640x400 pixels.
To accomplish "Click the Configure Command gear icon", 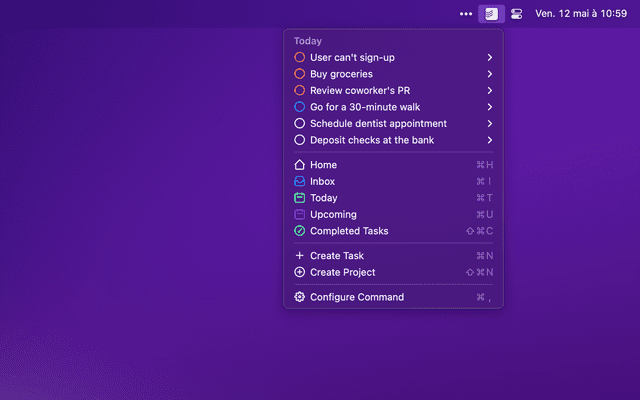I will click(300, 297).
